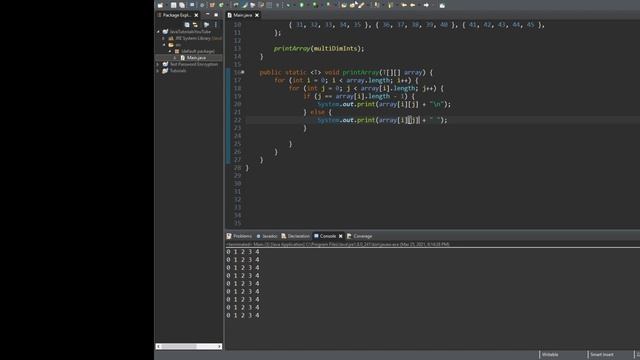This screenshot has height=360, width=640.
Task: Click line number 22 in editor gutter
Action: (x=237, y=120)
